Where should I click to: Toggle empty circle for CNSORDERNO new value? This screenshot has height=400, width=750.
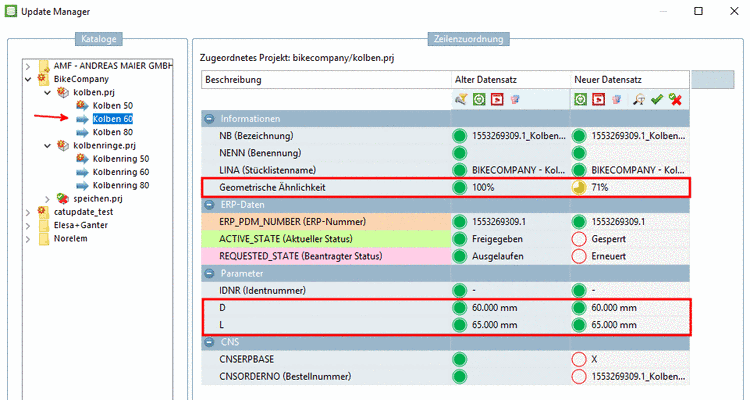[x=579, y=377]
